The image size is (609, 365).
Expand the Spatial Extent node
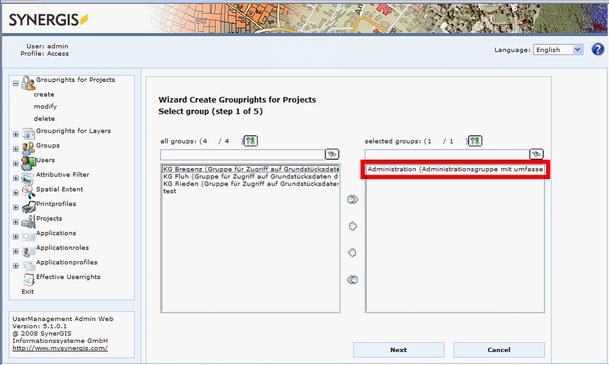(16, 193)
